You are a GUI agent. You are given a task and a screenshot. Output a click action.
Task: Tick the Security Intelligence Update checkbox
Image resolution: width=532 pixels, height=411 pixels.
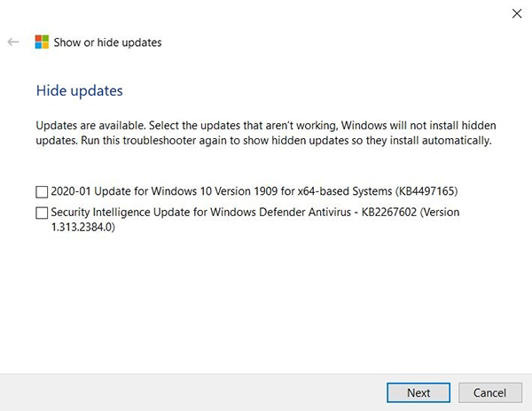[42, 213]
